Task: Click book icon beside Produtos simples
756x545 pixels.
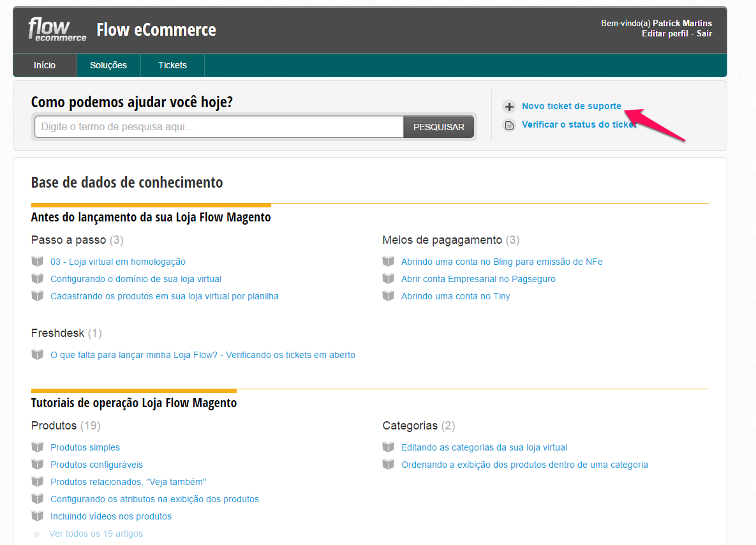Action: click(x=38, y=447)
